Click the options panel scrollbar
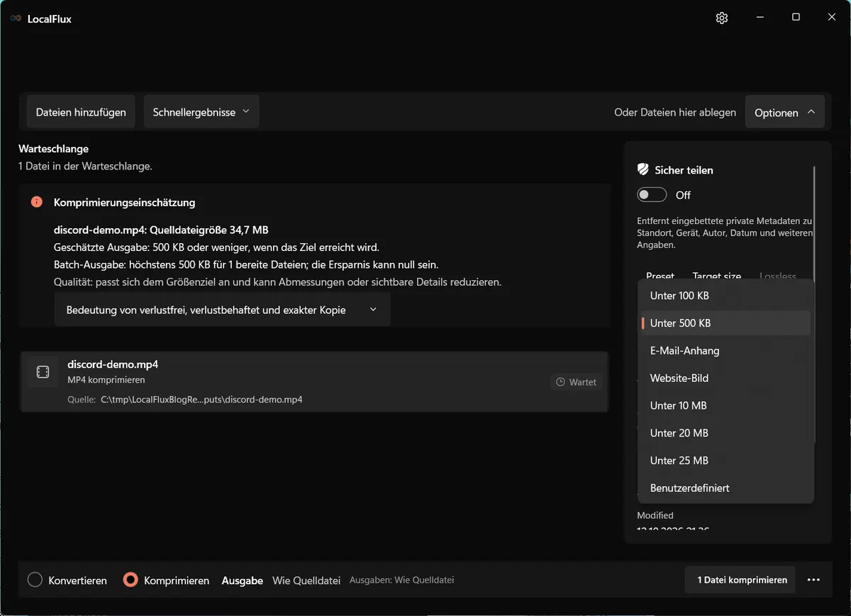The height and width of the screenshot is (616, 851). click(x=814, y=305)
